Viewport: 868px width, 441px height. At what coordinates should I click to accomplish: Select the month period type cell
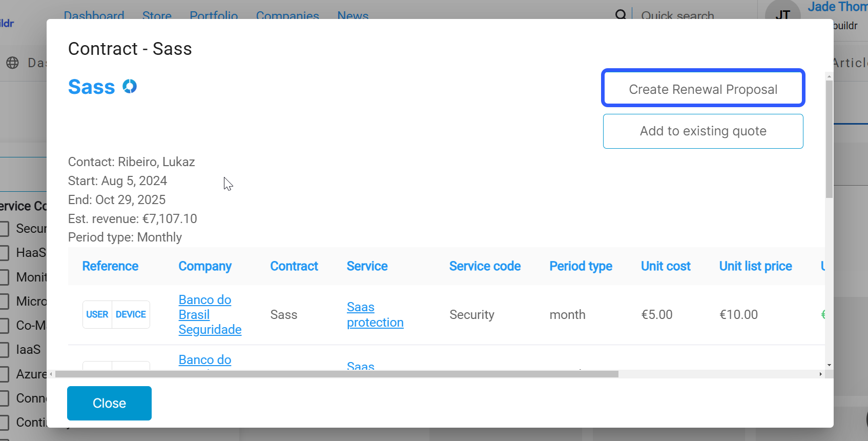coord(567,314)
